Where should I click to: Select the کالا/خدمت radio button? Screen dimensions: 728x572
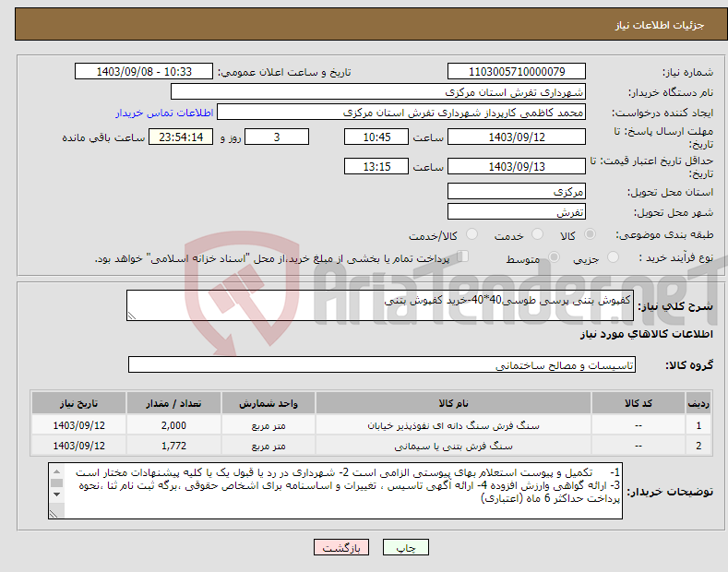coord(471,234)
